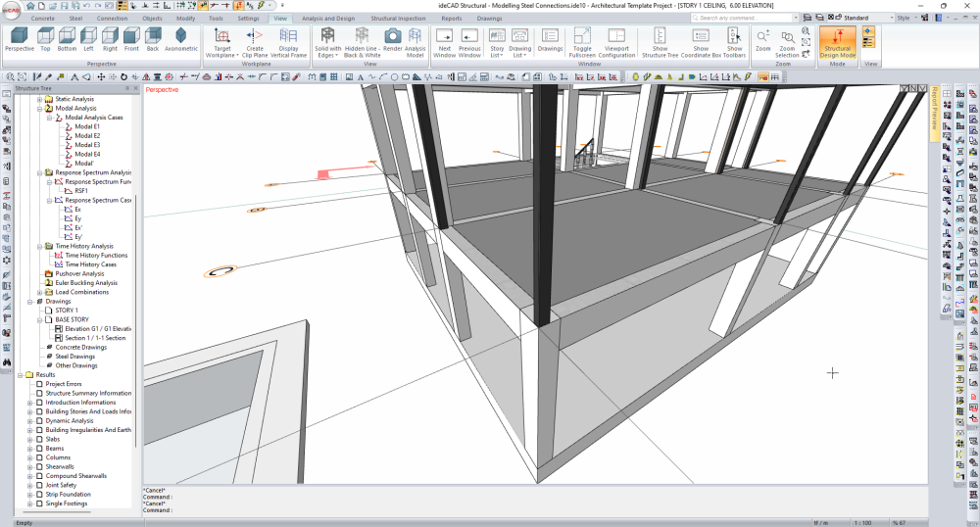Click the Zoom Selection icon
Viewport: 980px width, 527px height.
787,38
